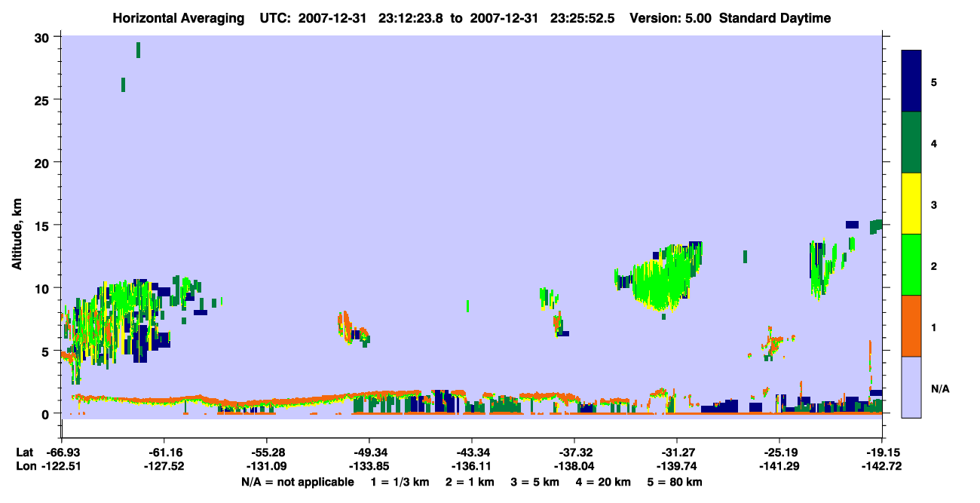This screenshot has height=503, width=980.
Task: Click the 'Lat' row label
Action: [25, 452]
